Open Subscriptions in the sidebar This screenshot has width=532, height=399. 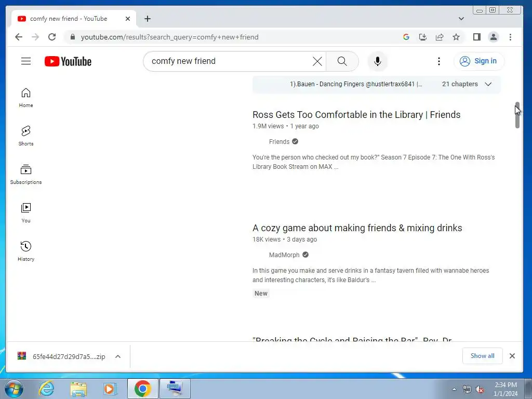pos(26,175)
